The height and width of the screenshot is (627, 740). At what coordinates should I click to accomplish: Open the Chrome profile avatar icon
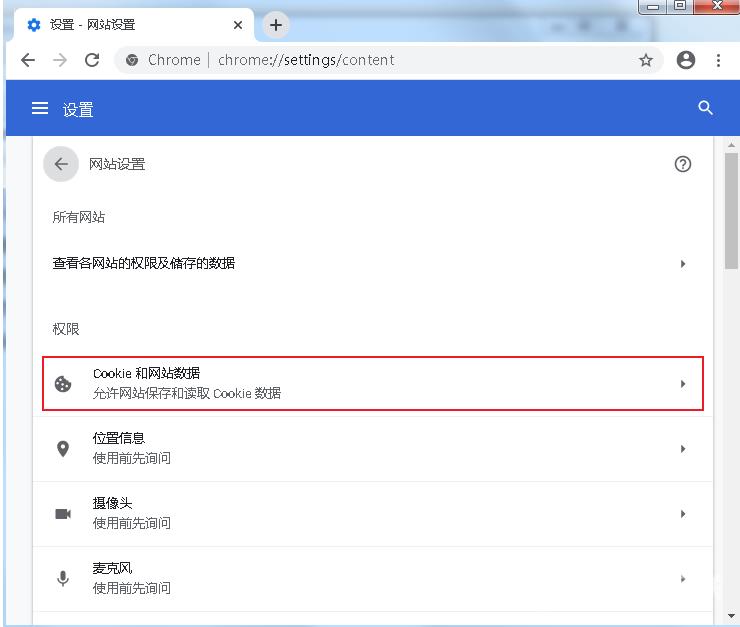coord(686,60)
